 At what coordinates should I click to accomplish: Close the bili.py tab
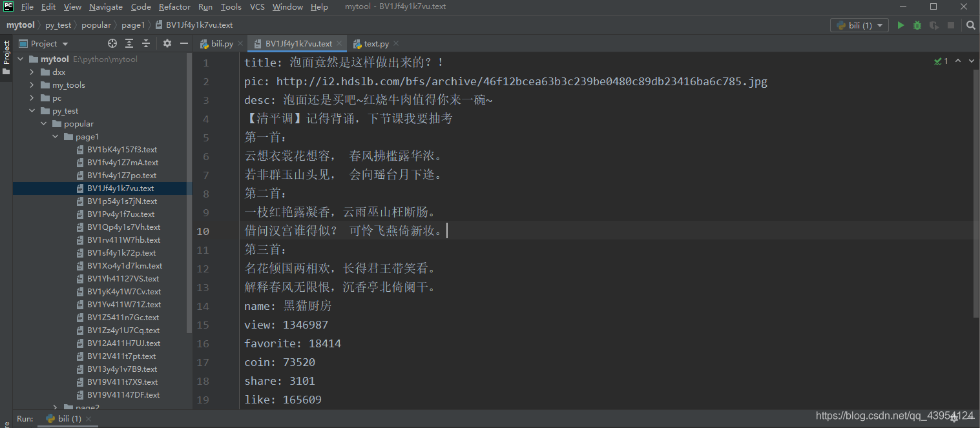[x=240, y=44]
